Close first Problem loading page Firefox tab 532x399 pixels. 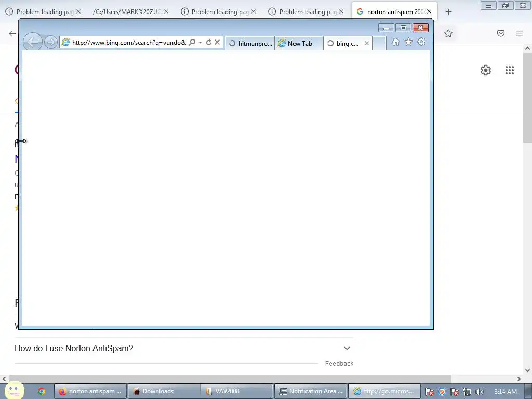tap(78, 11)
